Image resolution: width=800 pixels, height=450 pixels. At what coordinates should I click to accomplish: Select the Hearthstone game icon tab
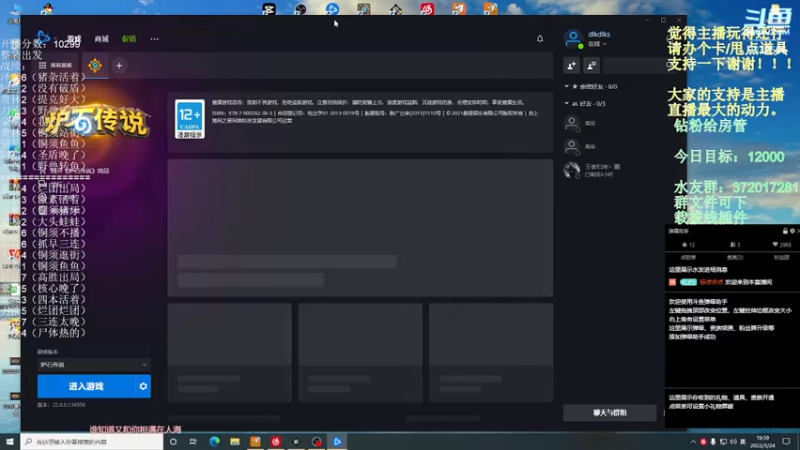click(x=95, y=65)
